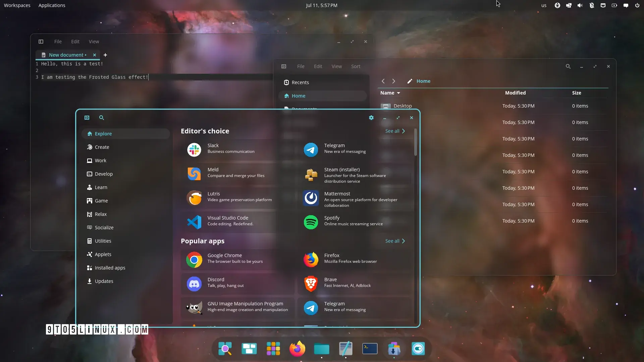The image size is (644, 362).
Task: Open the Desktop folder row
Action: 494,106
